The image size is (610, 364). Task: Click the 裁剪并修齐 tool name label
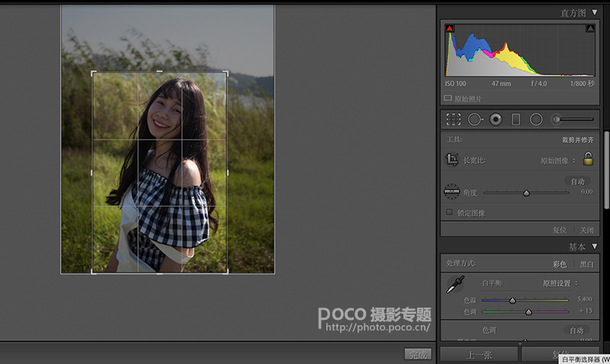(x=578, y=140)
